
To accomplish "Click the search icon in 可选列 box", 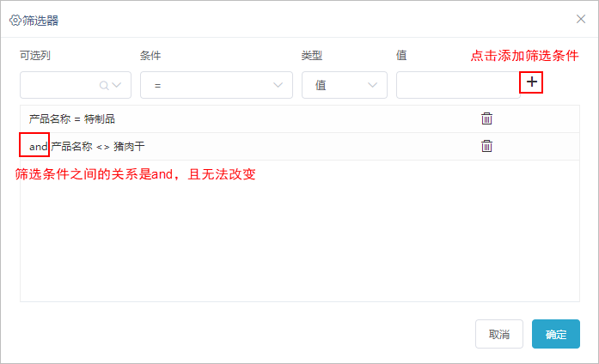I will point(103,86).
